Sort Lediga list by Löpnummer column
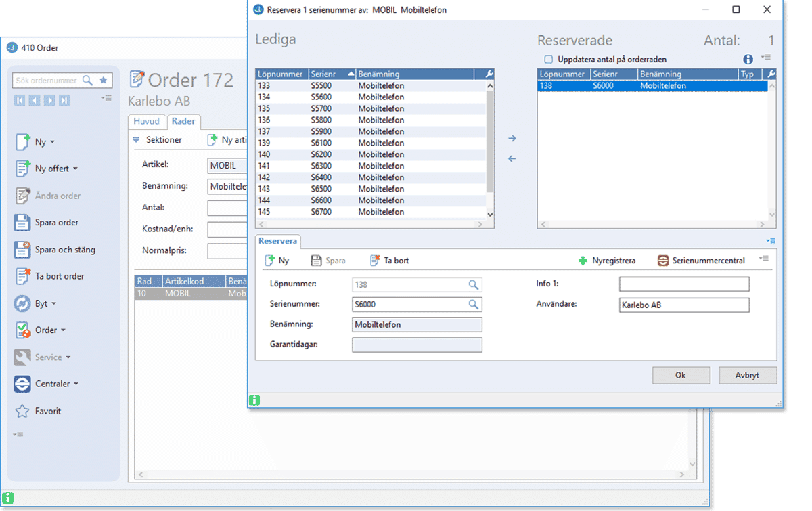This screenshot has height=511, width=812. 281,74
